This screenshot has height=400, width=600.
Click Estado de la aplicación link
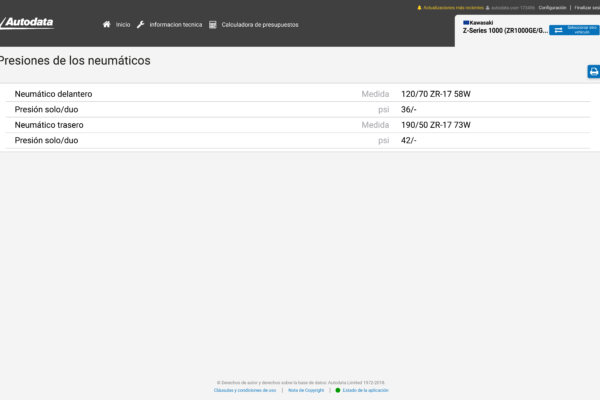(x=365, y=390)
